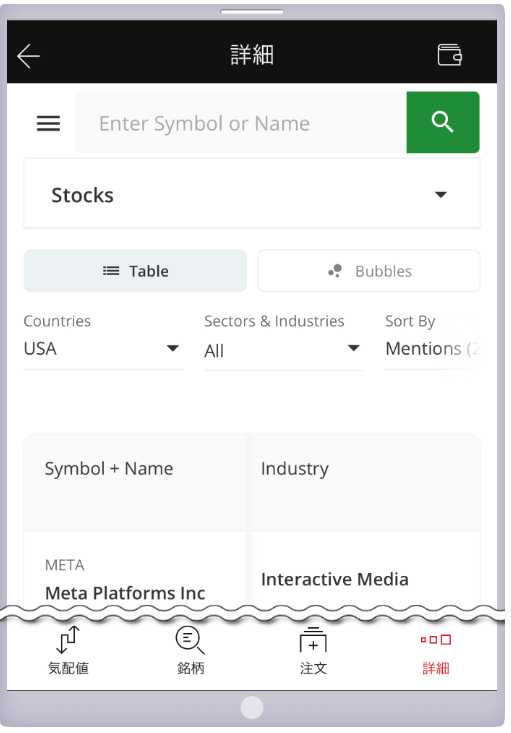
Task: Click the green search magnifier button
Action: [443, 122]
